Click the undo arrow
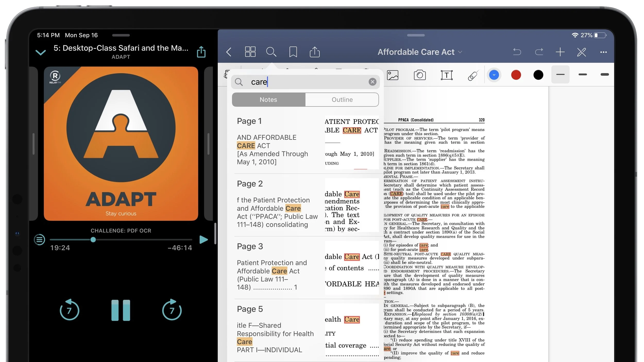Image resolution: width=644 pixels, height=362 pixels. coord(517,52)
